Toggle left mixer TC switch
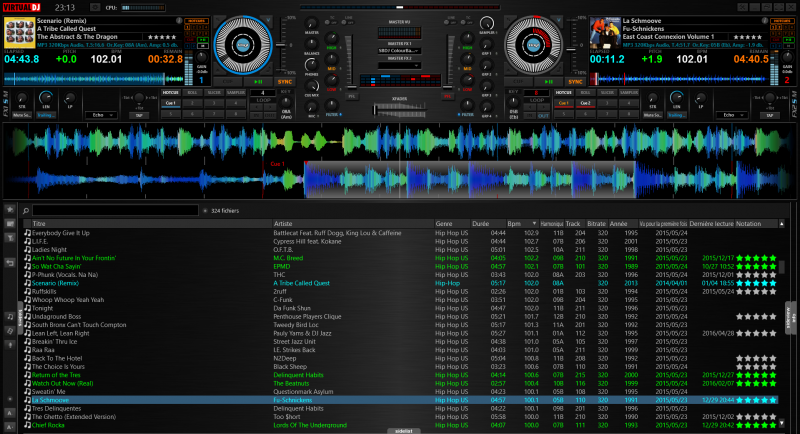Viewport: 800px width, 434px height. [332, 21]
